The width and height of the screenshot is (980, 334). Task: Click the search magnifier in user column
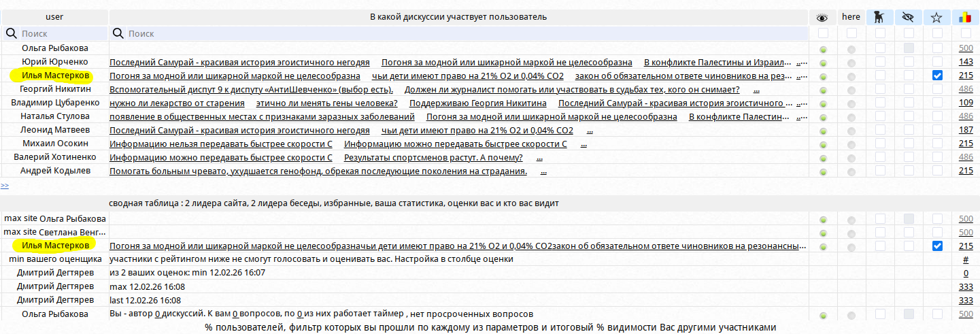[12, 33]
